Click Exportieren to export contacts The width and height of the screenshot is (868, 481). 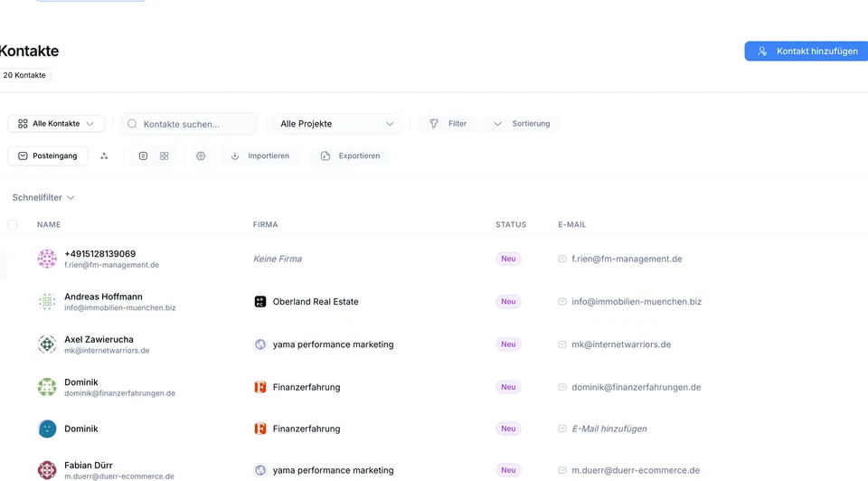coord(351,156)
